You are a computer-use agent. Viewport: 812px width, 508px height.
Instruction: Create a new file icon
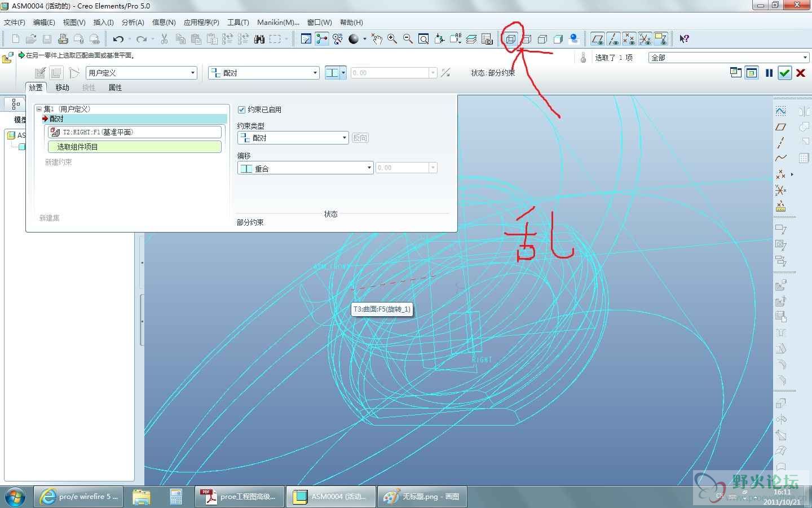16,39
